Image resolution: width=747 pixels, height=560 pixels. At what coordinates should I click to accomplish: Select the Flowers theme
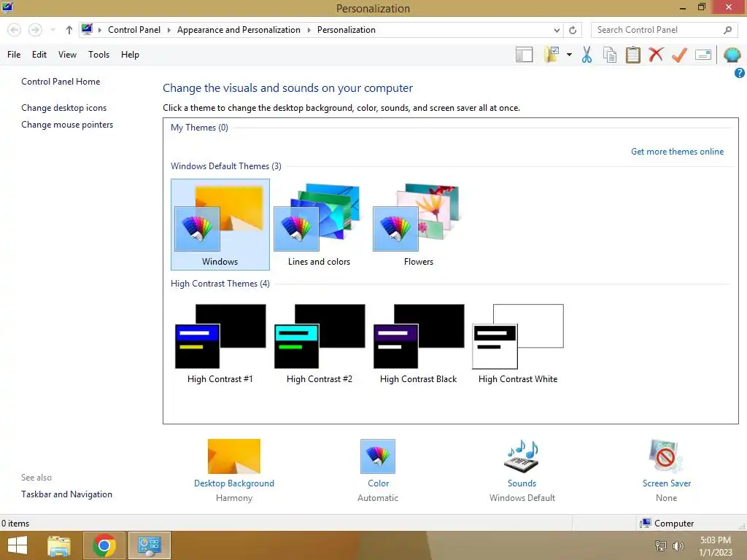click(418, 225)
